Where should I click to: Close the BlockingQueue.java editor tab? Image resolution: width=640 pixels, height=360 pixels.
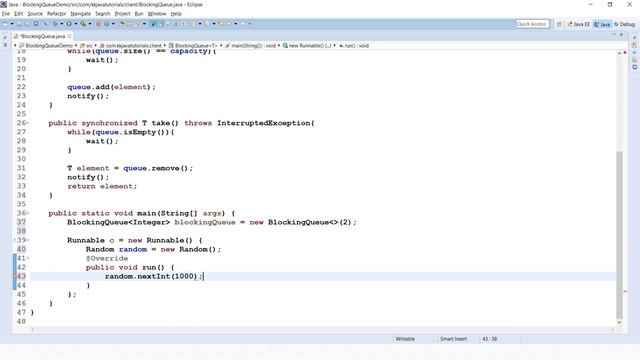[x=69, y=36]
